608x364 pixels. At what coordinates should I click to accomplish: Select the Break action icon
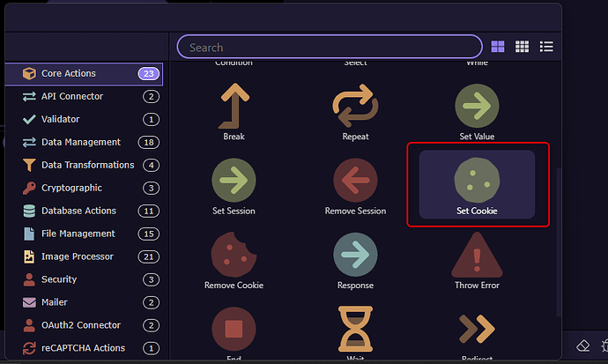(234, 107)
